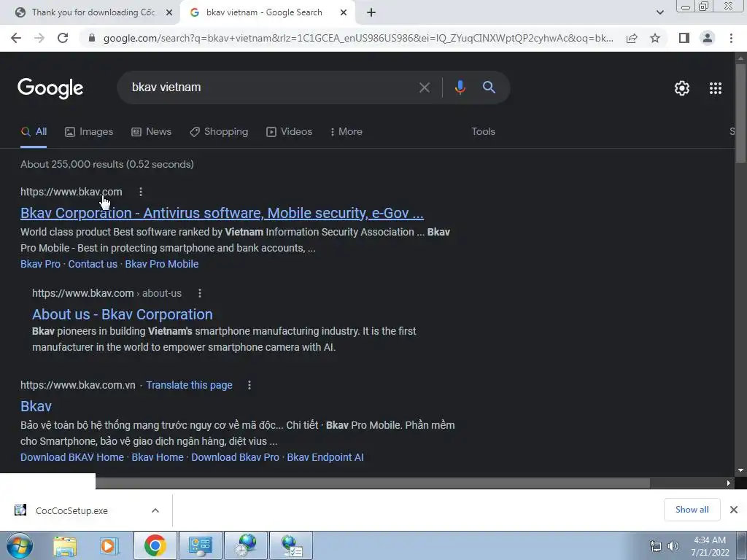Open the Chrome profile avatar

[x=708, y=38]
